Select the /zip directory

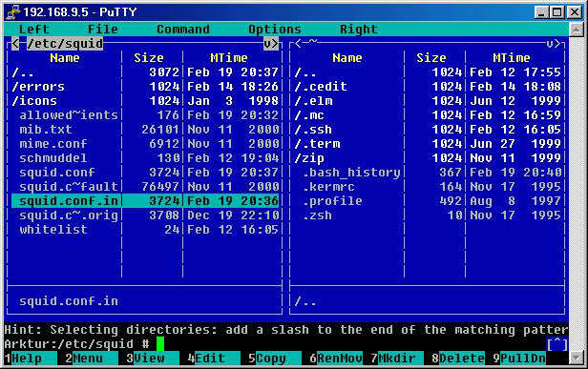coord(428,157)
